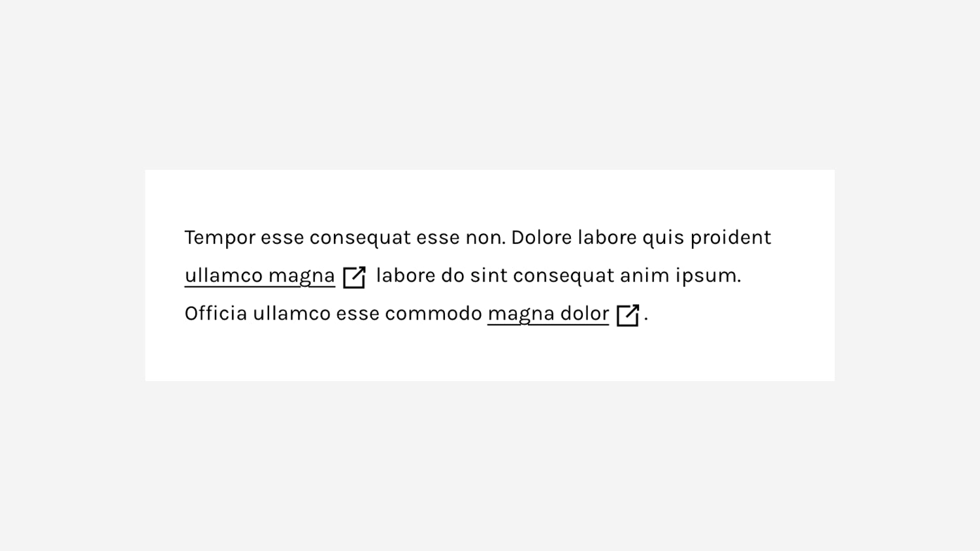Open the magna dolor hyperlink

(x=547, y=313)
